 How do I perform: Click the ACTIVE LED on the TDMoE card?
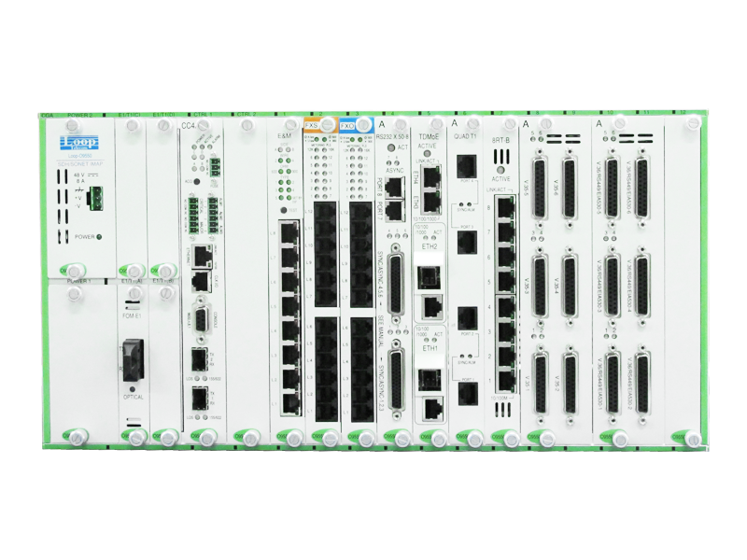pyautogui.click(x=428, y=153)
